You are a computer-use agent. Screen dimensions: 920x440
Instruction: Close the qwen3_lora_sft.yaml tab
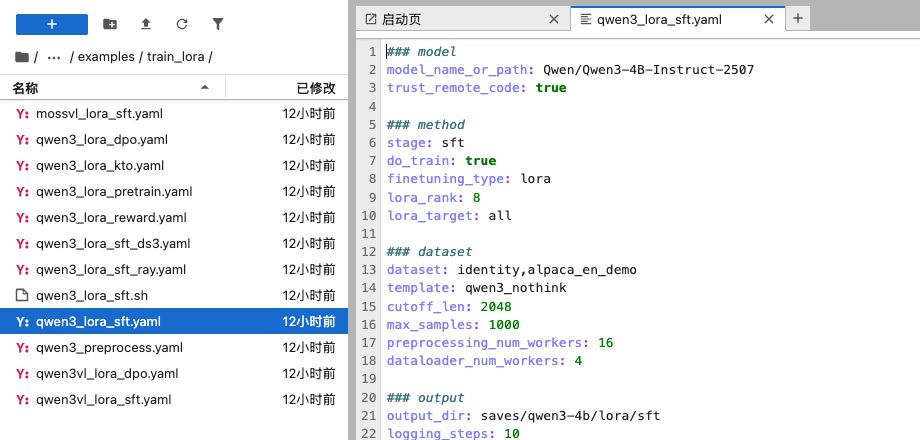(769, 19)
